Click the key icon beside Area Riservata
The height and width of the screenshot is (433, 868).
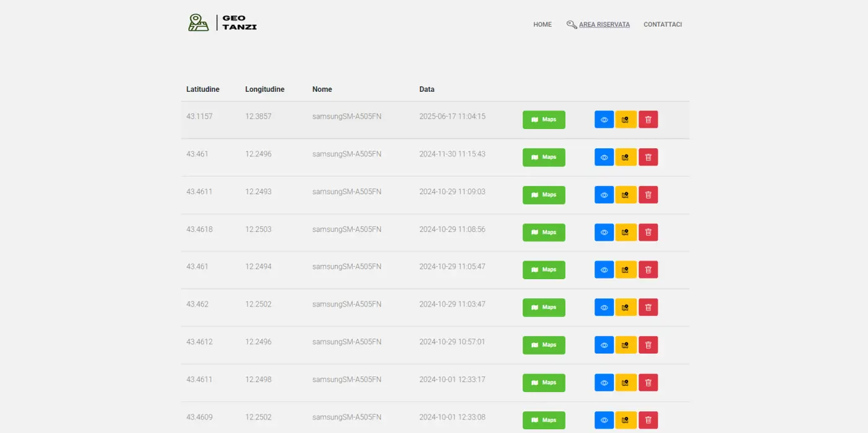(x=572, y=25)
